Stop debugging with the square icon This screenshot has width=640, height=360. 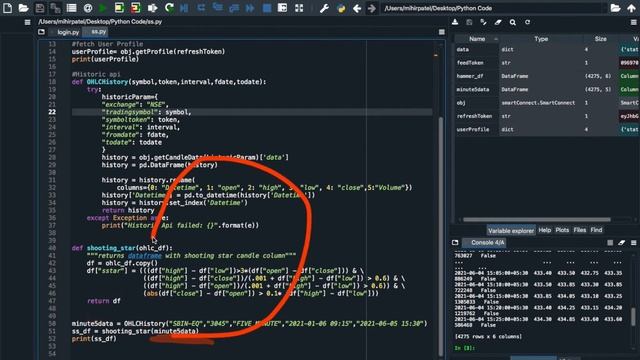pos(267,8)
